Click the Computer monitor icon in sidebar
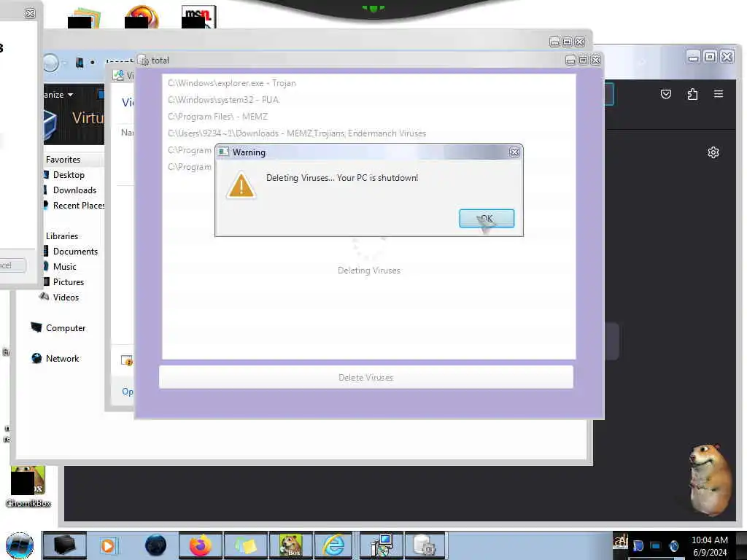 coord(36,327)
